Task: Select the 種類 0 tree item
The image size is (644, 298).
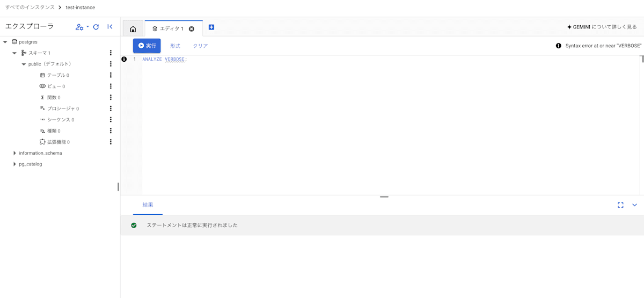Action: coord(50,131)
